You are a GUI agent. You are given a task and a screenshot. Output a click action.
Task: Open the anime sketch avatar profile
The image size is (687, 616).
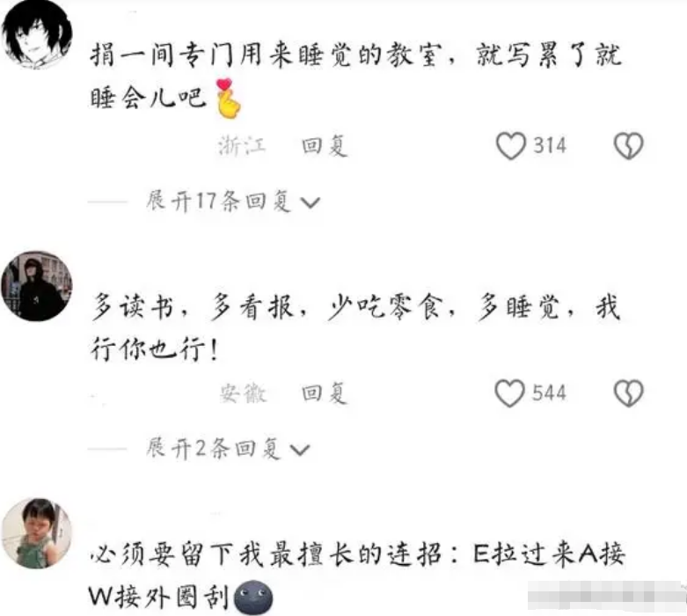[x=37, y=34]
